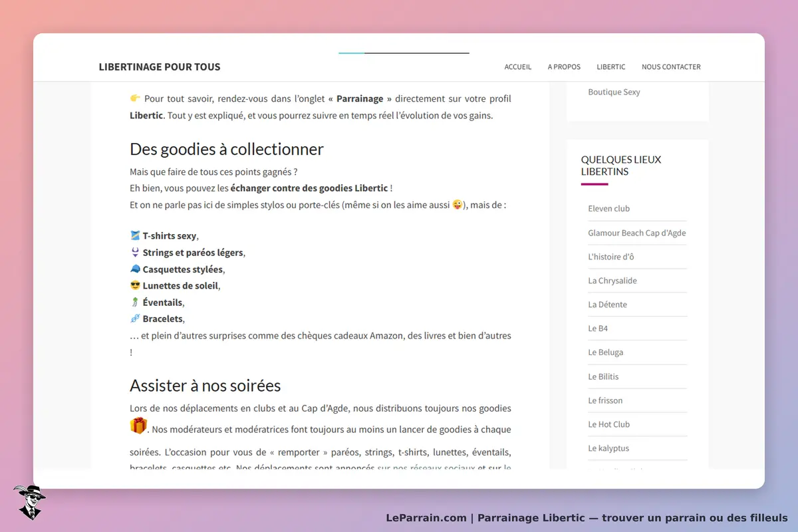Click the LeParrain mafia man logo
The height and width of the screenshot is (532, 798).
(x=29, y=502)
